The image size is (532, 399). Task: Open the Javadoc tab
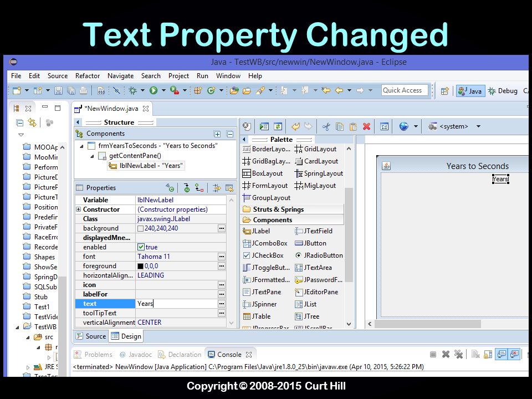tap(135, 355)
